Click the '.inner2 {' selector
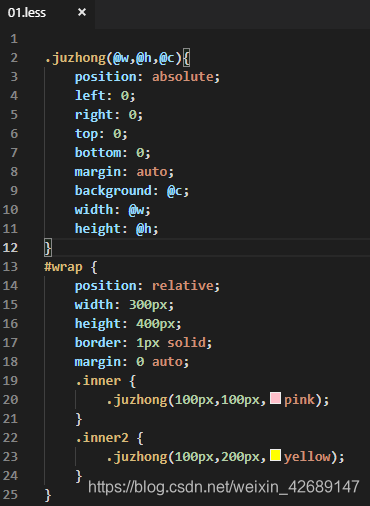Image resolution: width=370 pixels, height=506 pixels. 109,438
